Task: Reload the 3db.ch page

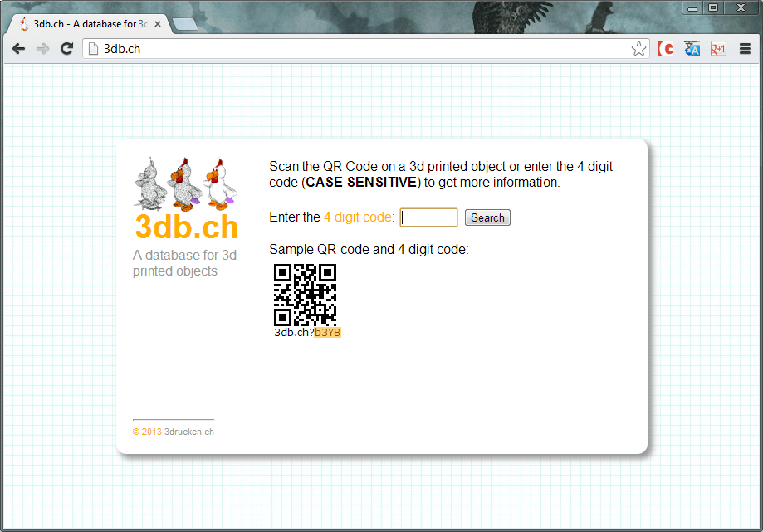Action: point(66,49)
